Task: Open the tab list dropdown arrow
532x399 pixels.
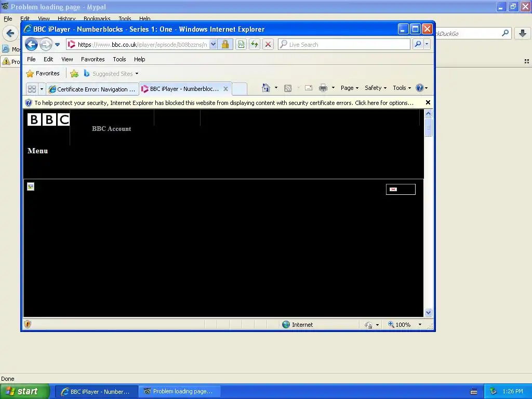Action: (42, 89)
